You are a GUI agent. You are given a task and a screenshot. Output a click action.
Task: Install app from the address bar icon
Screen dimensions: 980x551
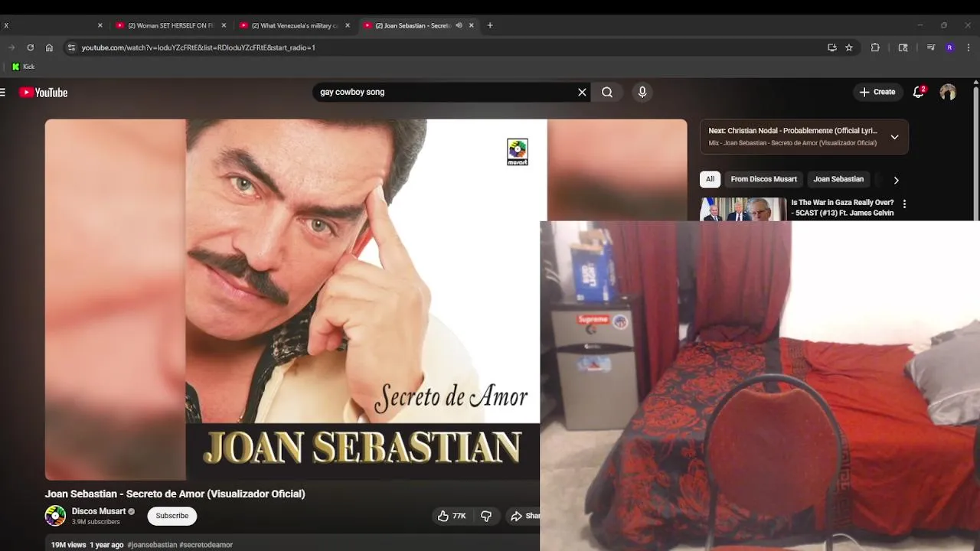(831, 47)
